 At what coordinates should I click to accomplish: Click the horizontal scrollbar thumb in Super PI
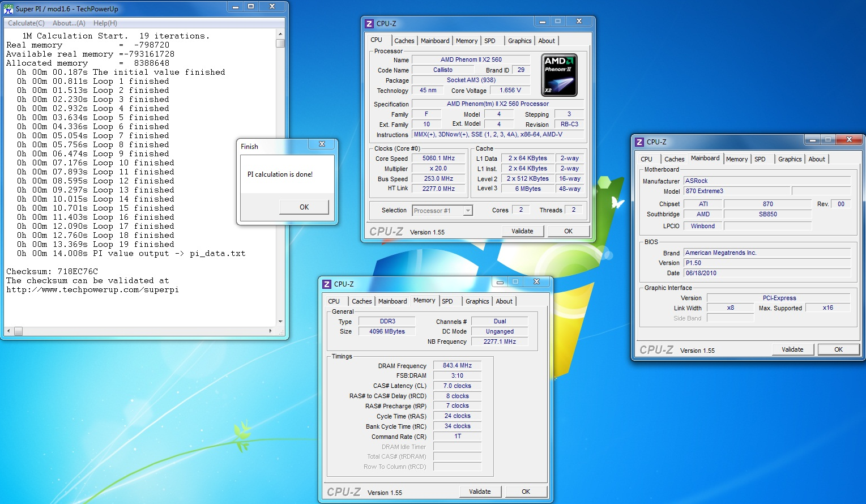pyautogui.click(x=18, y=331)
